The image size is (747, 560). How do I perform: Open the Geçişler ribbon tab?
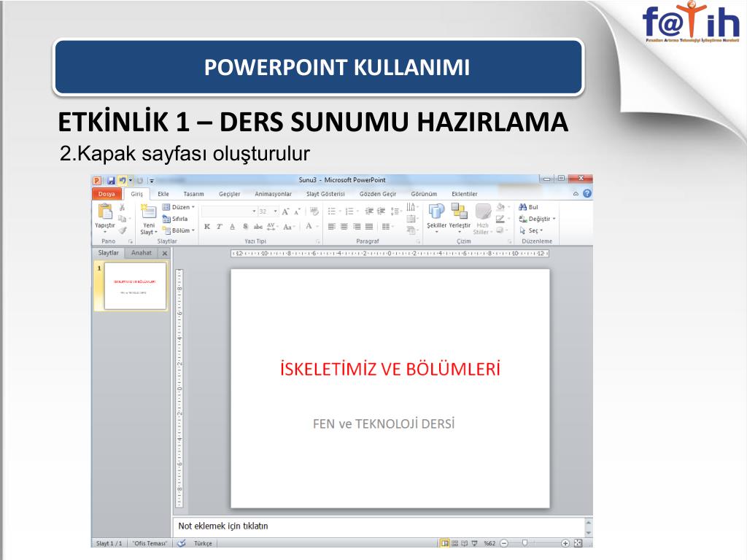coord(230,194)
